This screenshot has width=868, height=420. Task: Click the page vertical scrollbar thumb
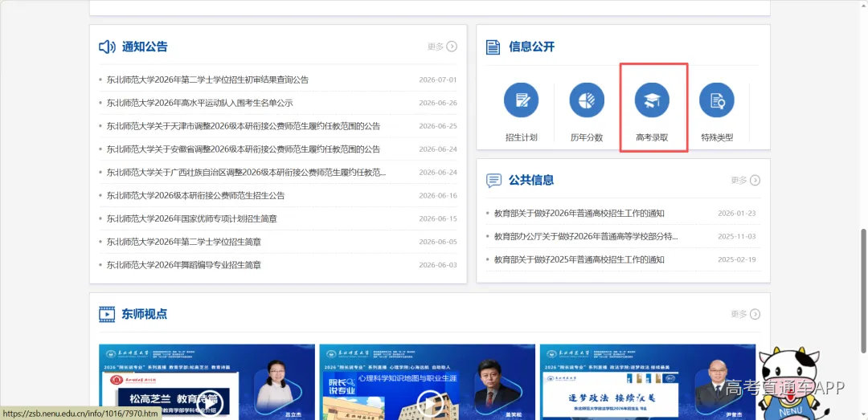(x=863, y=291)
